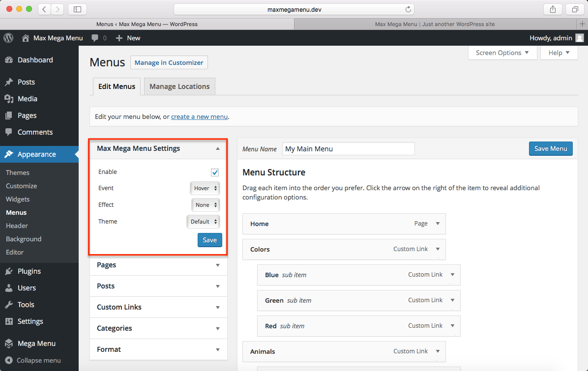This screenshot has width=588, height=371.
Task: Open the Theme dropdown showing Default
Action: (203, 222)
